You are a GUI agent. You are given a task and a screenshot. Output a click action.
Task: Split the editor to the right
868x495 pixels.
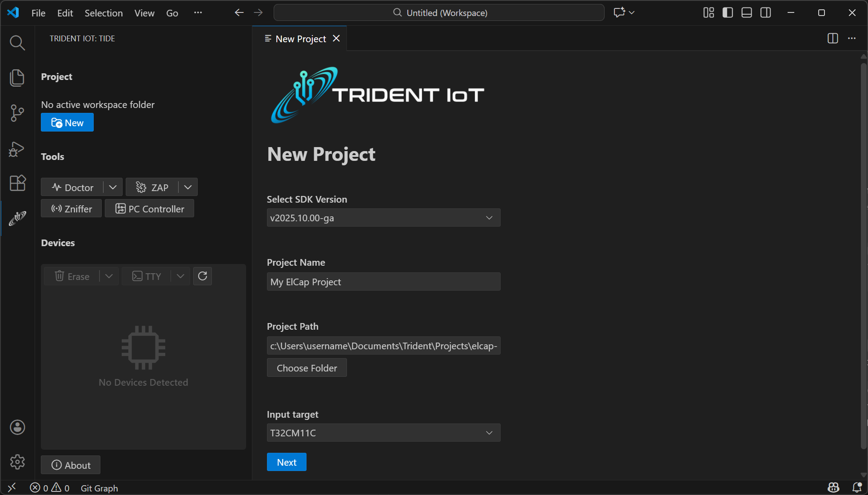click(x=833, y=39)
